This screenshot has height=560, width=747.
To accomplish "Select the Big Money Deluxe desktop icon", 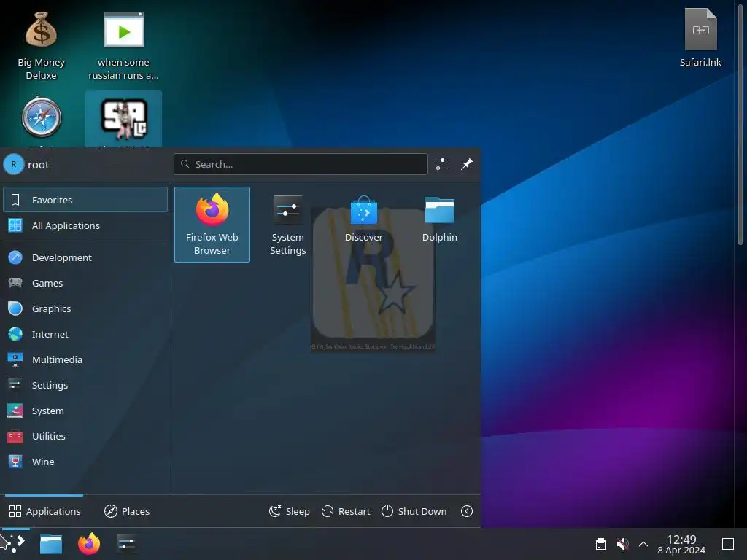I will pyautogui.click(x=41, y=46).
